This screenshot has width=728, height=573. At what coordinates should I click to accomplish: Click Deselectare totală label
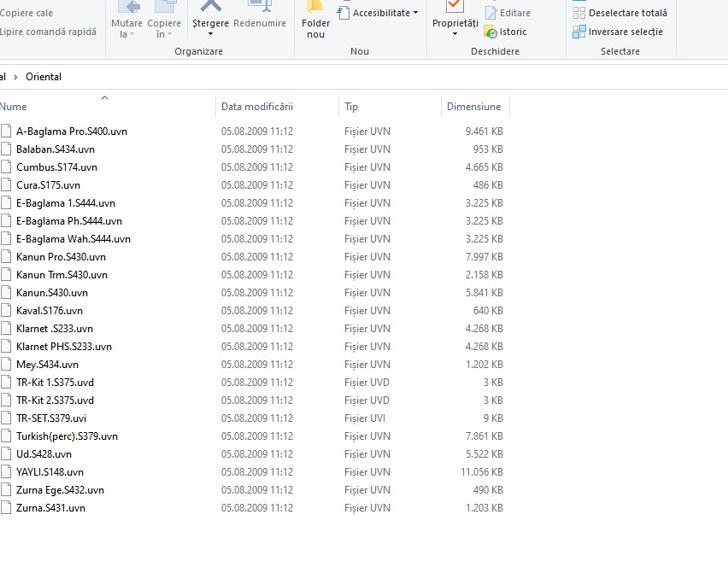tap(628, 13)
